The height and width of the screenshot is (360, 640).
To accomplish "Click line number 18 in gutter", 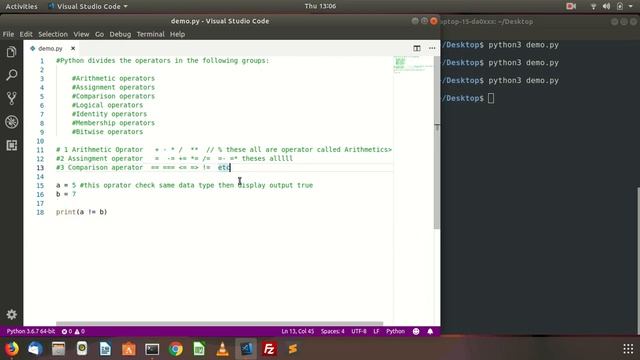I will click(x=40, y=212).
